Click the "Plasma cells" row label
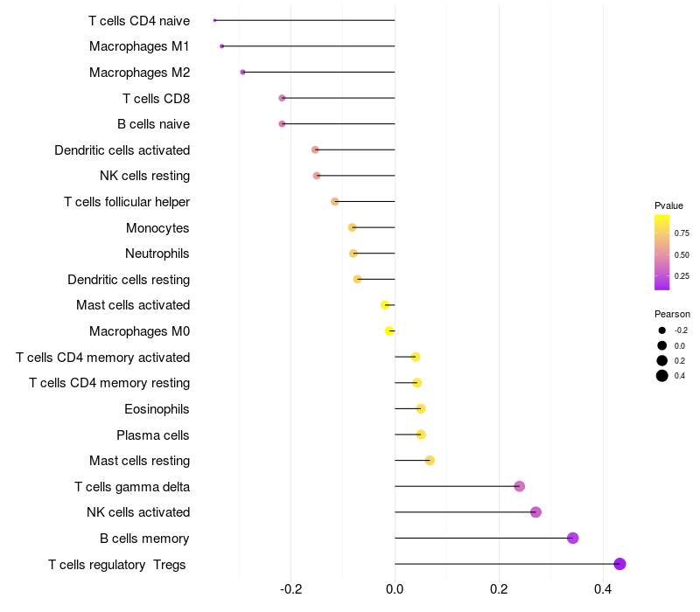The height and width of the screenshot is (612, 700). click(153, 435)
